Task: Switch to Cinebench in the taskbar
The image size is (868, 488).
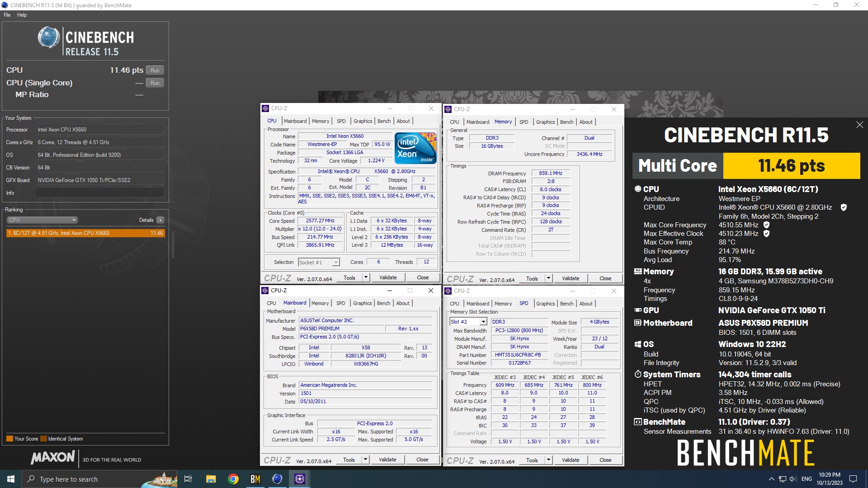Action: 277,479
